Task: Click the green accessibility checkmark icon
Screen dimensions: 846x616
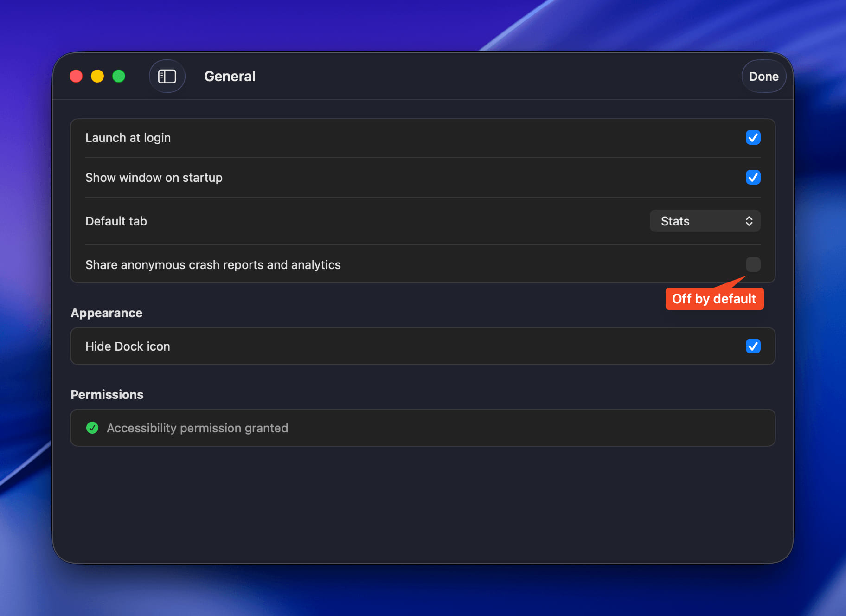Action: (x=92, y=428)
